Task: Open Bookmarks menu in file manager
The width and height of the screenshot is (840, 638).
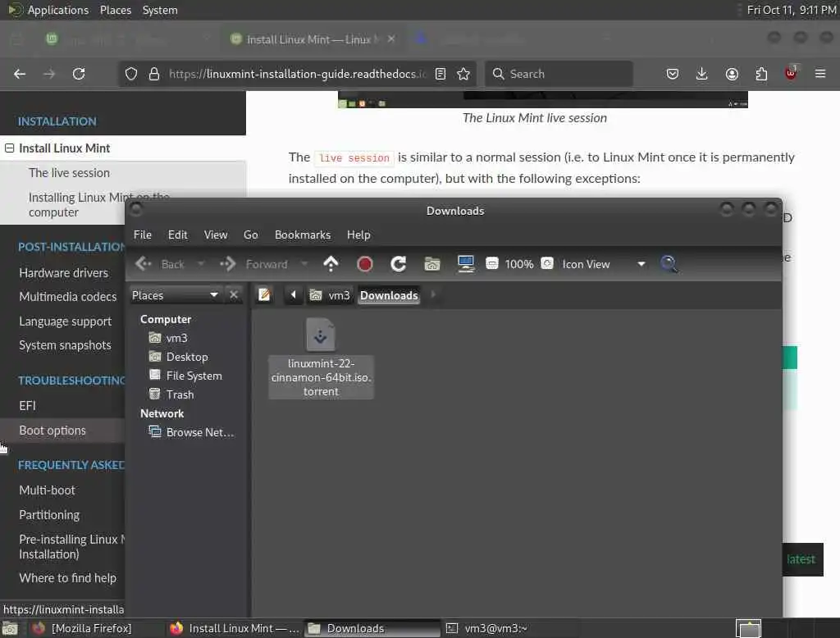Action: point(303,235)
